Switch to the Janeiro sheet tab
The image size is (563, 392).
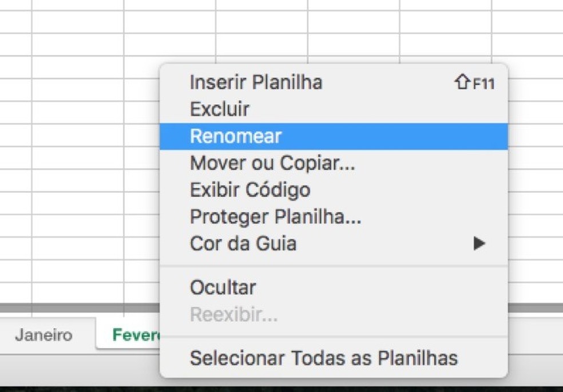[x=43, y=335]
